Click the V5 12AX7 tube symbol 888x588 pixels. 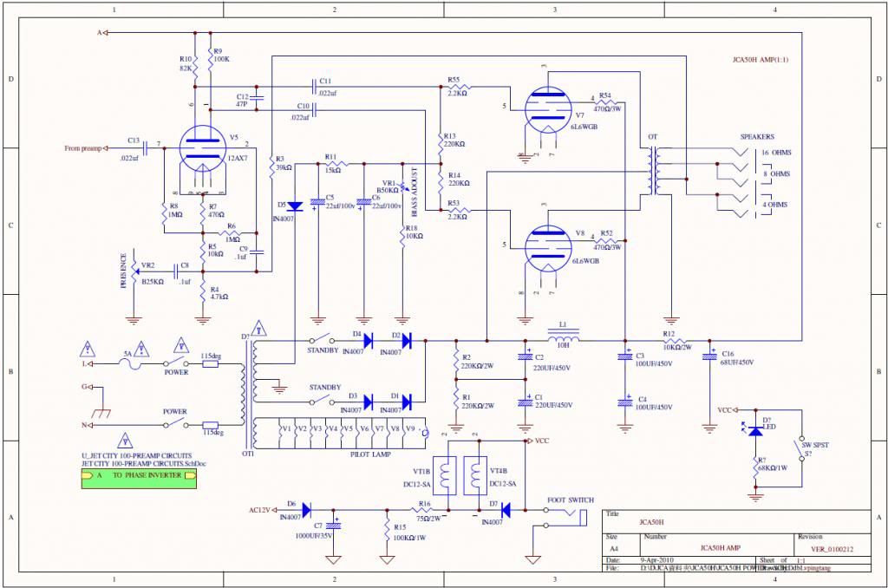(202, 149)
